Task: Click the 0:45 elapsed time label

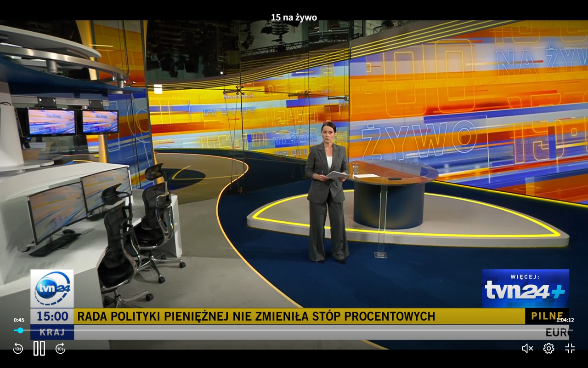Action: click(19, 320)
